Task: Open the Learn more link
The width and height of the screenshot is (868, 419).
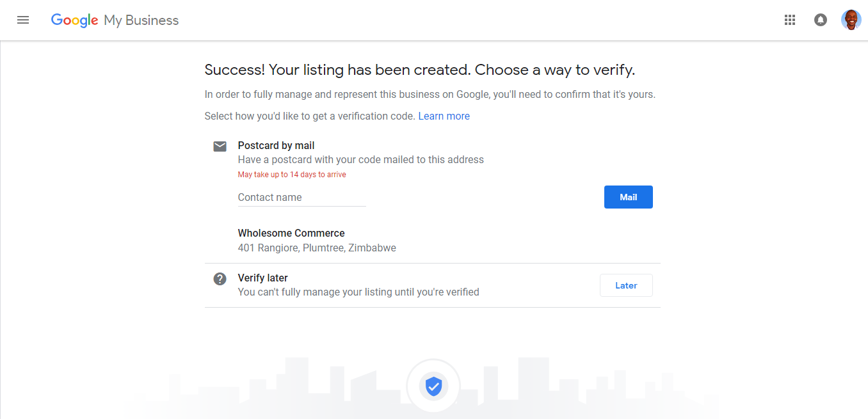Action: click(444, 116)
